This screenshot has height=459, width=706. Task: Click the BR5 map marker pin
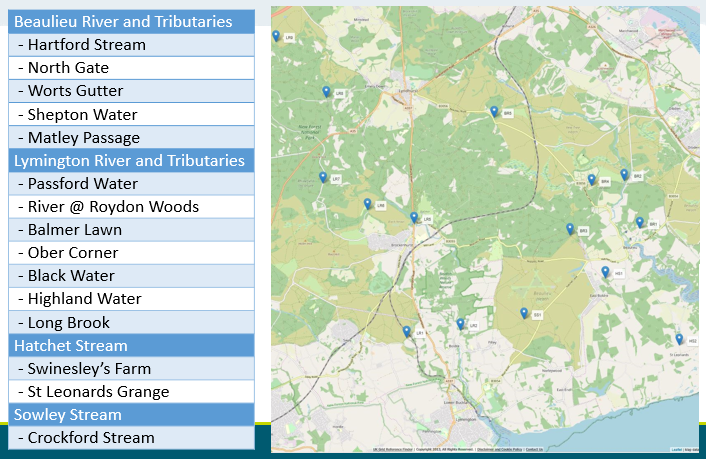[494, 112]
